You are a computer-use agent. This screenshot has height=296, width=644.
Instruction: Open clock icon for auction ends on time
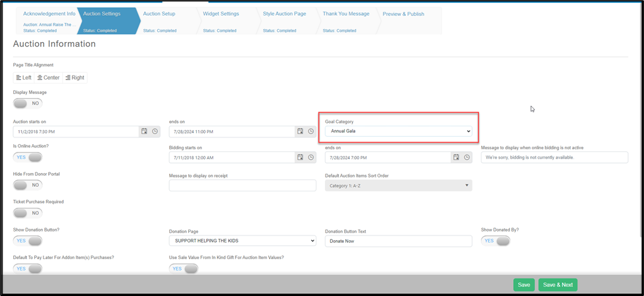click(311, 132)
